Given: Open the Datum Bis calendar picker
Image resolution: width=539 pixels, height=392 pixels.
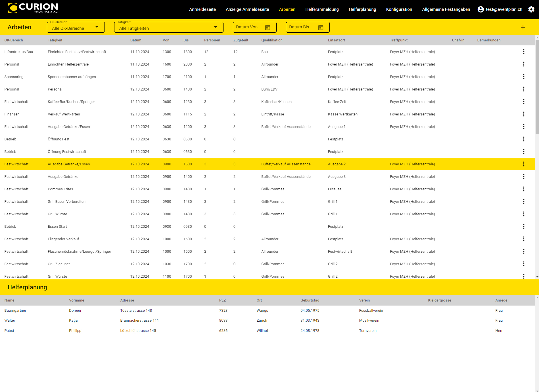Looking at the screenshot, I should 321,27.
